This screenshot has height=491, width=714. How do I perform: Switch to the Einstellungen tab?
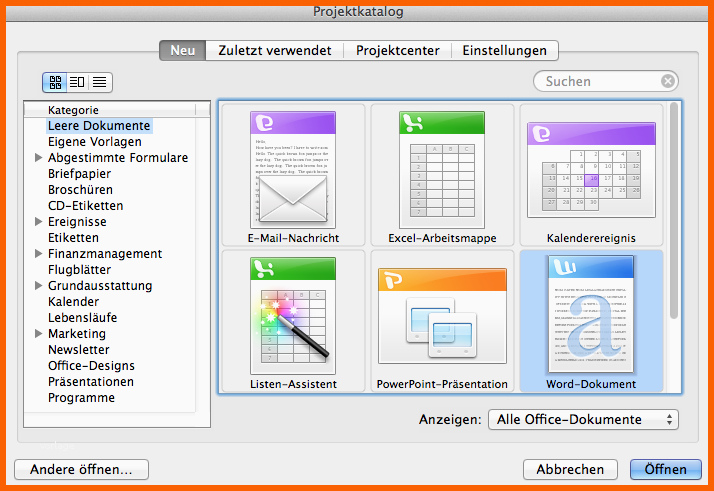(504, 50)
